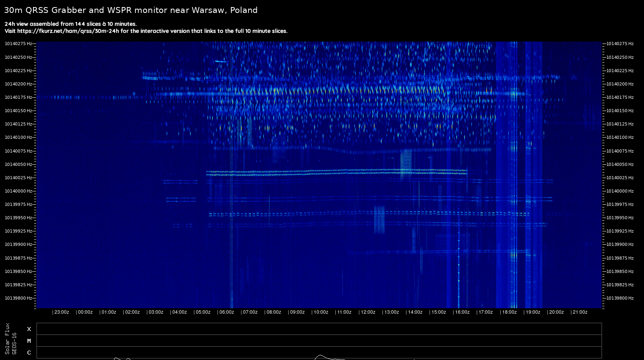
Task: Click the vertical Solar Flux GOES-16 label
Action: 11,339
